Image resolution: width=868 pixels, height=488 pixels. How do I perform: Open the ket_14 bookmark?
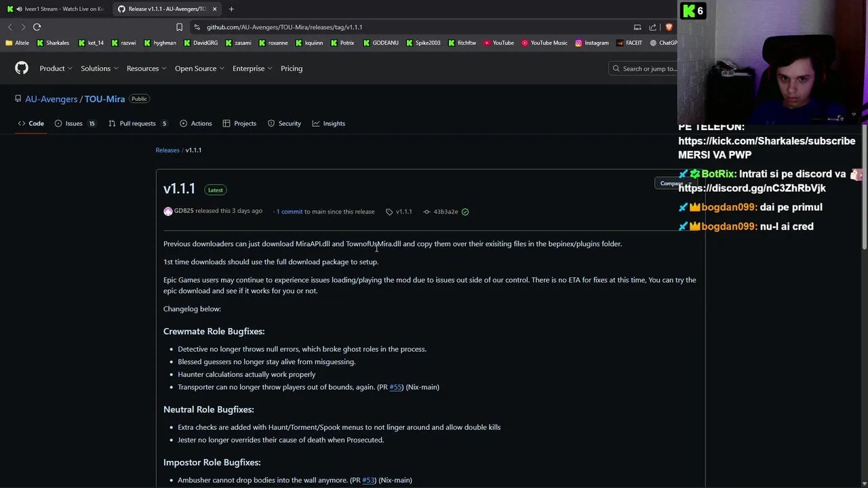tap(91, 43)
